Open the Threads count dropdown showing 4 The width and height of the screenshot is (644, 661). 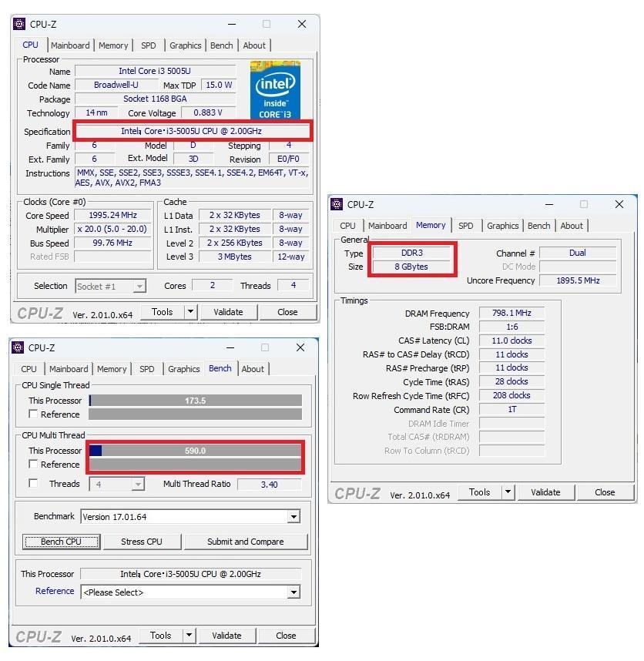[x=117, y=485]
